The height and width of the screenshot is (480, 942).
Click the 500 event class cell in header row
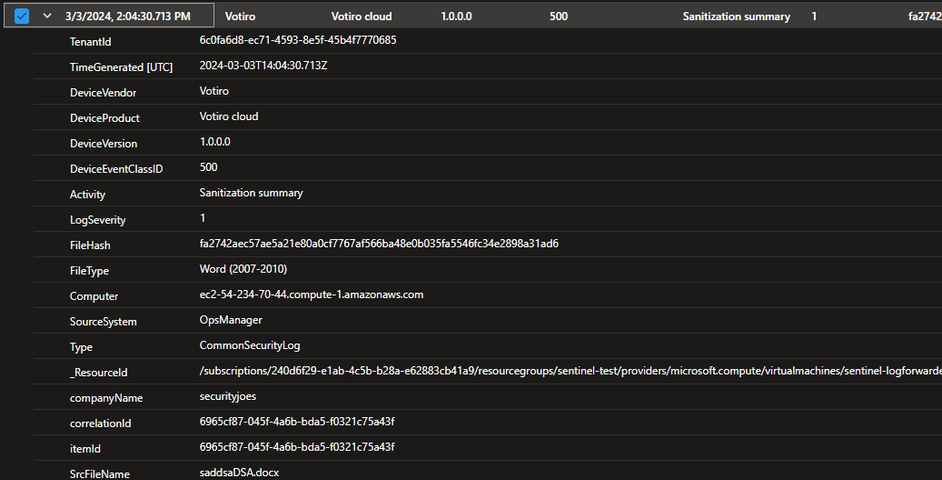559,17
